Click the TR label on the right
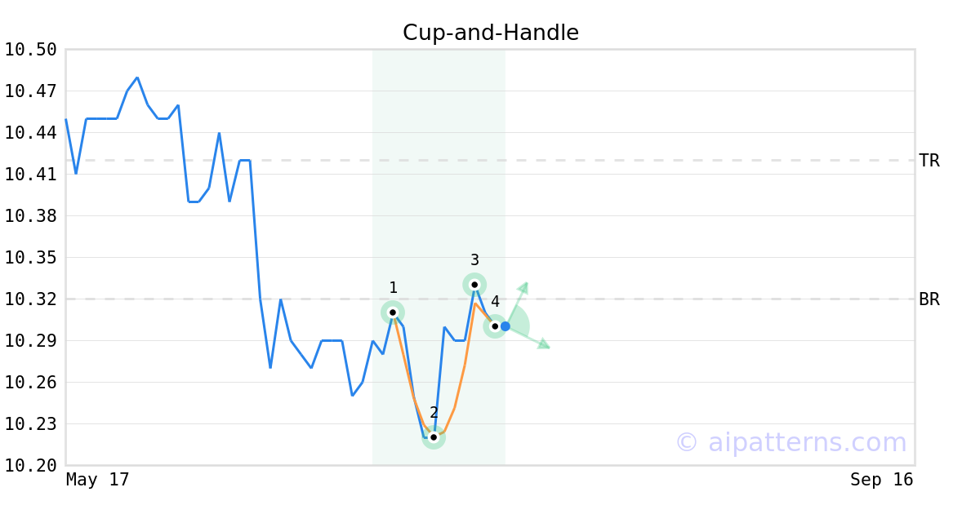This screenshot has width=980, height=514. point(929,161)
